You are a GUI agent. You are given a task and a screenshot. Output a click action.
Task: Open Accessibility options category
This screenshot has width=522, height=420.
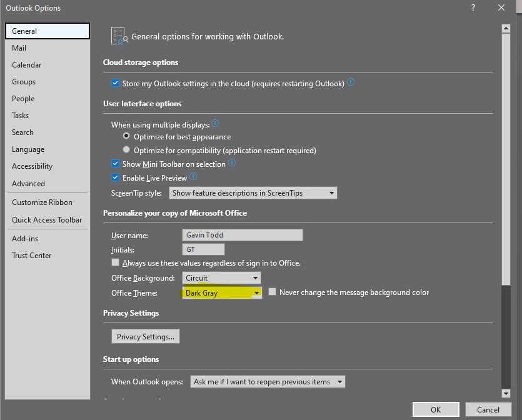point(48,166)
